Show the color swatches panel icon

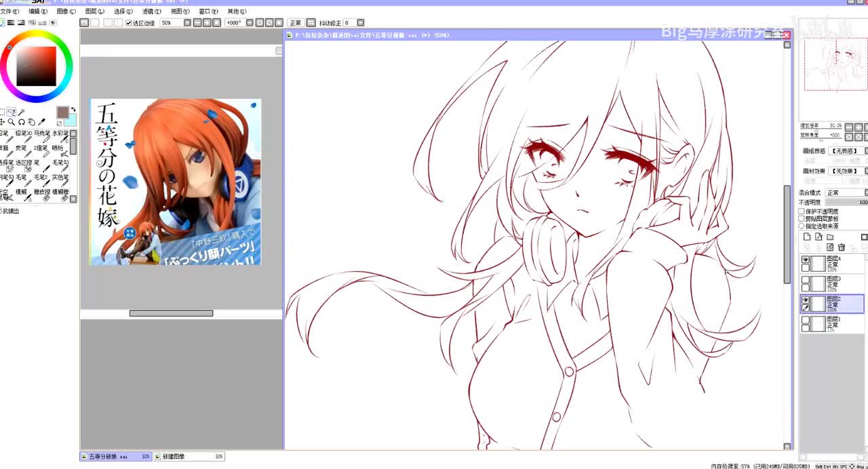coord(42,22)
